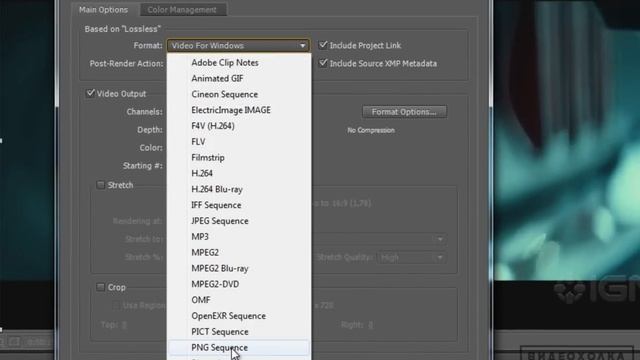
Task: Uncheck the Video Output checkbox
Action: (x=91, y=93)
